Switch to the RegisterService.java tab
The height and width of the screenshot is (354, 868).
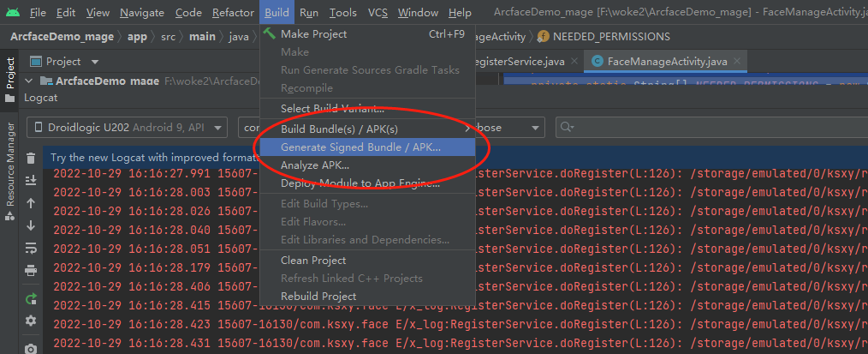[x=520, y=62]
